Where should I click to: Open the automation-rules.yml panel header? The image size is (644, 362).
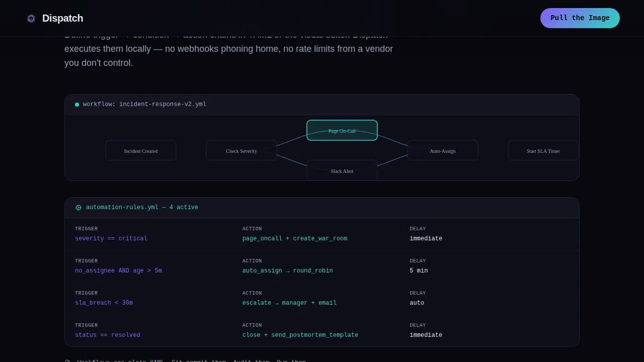142,207
